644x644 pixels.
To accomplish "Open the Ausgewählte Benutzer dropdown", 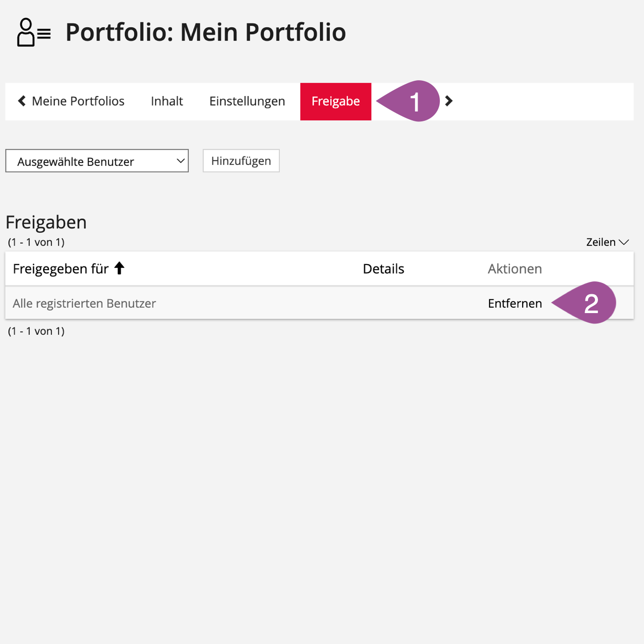I will (97, 161).
